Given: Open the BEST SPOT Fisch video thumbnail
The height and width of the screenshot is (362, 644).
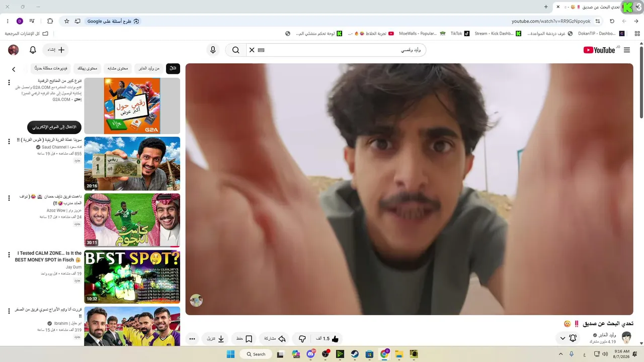Looking at the screenshot, I should coord(132,277).
